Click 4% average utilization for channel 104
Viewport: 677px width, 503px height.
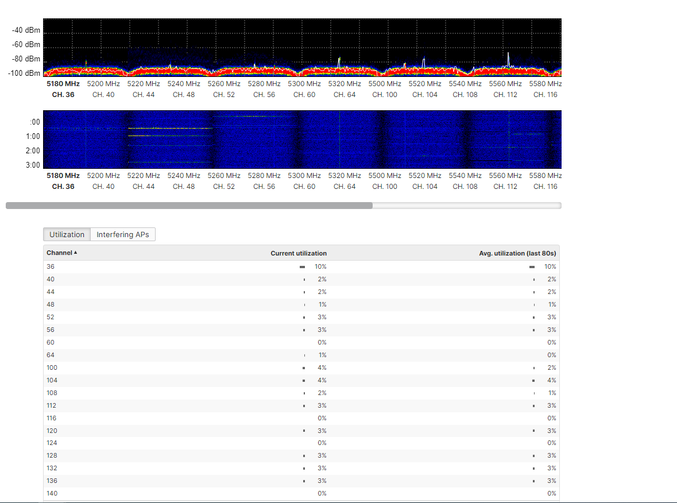point(552,380)
